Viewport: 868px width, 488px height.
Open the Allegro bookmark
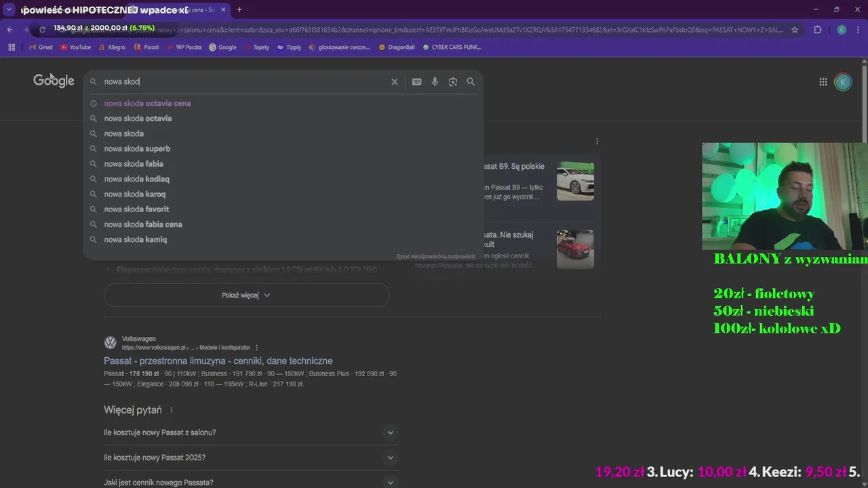(x=112, y=47)
